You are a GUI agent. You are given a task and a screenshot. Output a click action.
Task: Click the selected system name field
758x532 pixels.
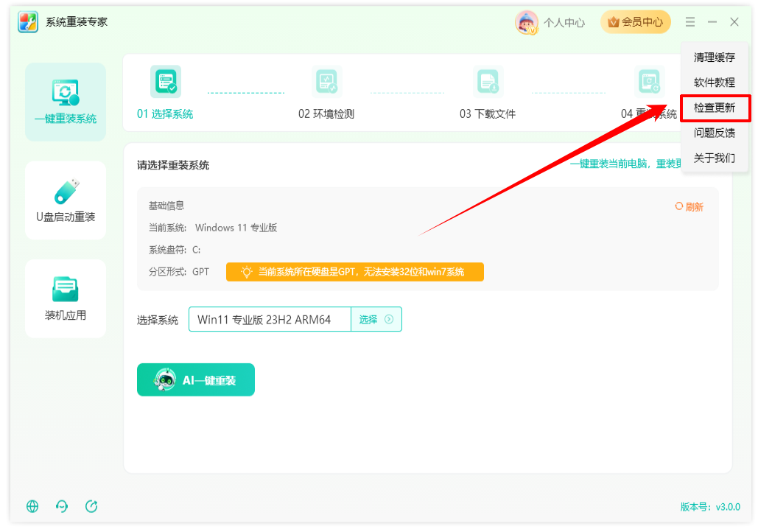pyautogui.click(x=270, y=319)
